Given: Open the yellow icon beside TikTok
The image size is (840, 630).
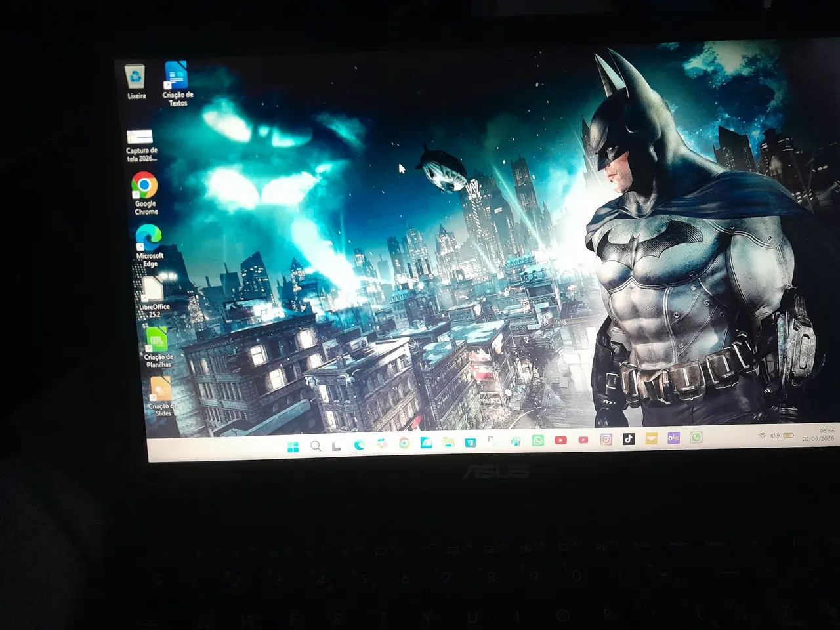Looking at the screenshot, I should click(651, 438).
